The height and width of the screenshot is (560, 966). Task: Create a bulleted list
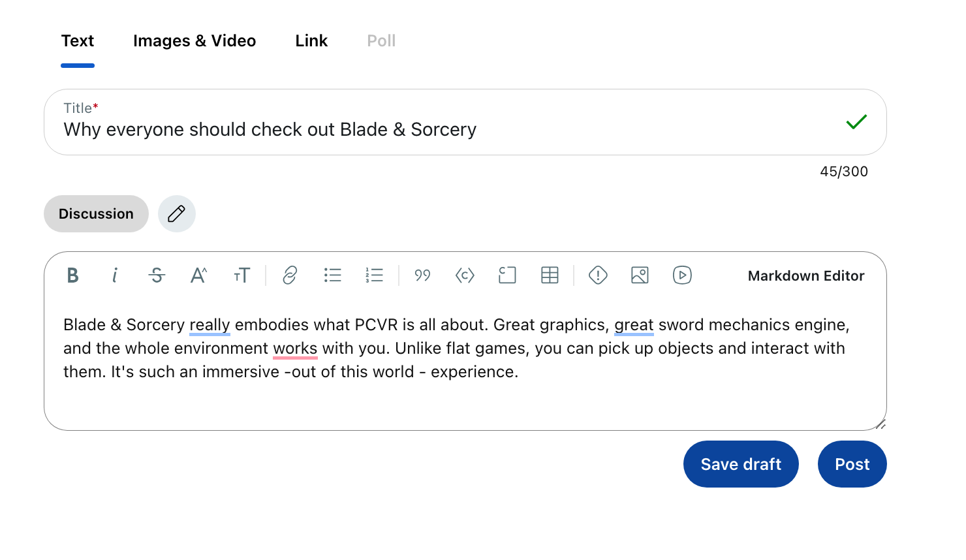tap(332, 275)
